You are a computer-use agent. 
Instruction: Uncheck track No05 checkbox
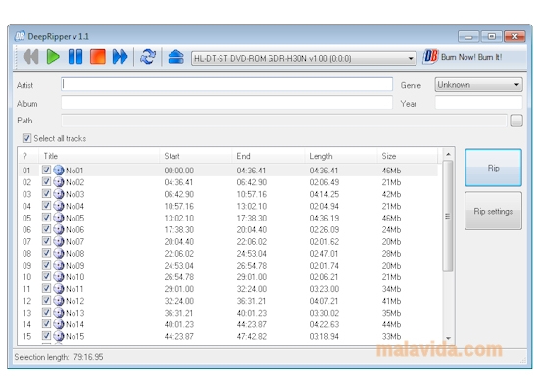pos(46,218)
